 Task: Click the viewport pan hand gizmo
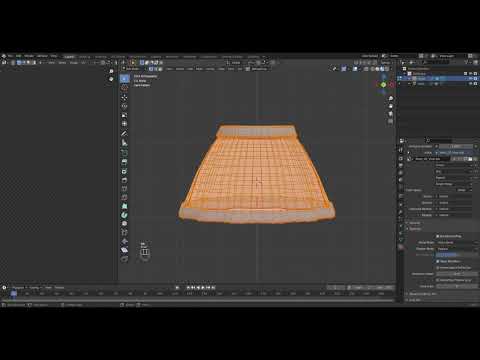coord(391,106)
